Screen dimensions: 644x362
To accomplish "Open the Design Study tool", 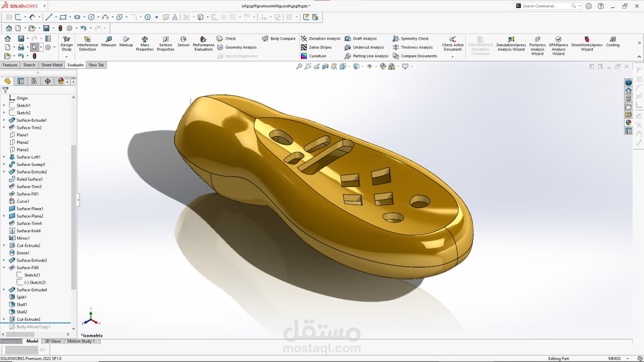I will click(66, 44).
